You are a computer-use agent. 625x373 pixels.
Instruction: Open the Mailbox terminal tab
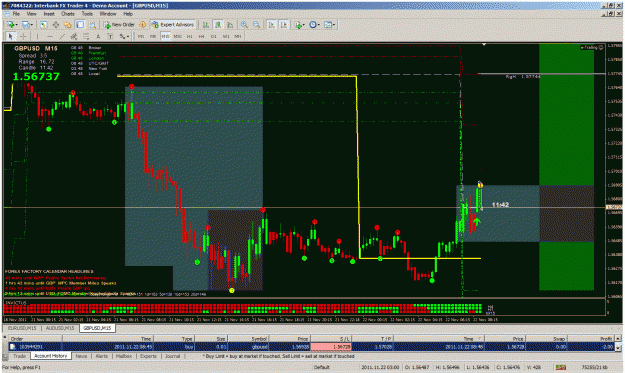pyautogui.click(x=124, y=356)
